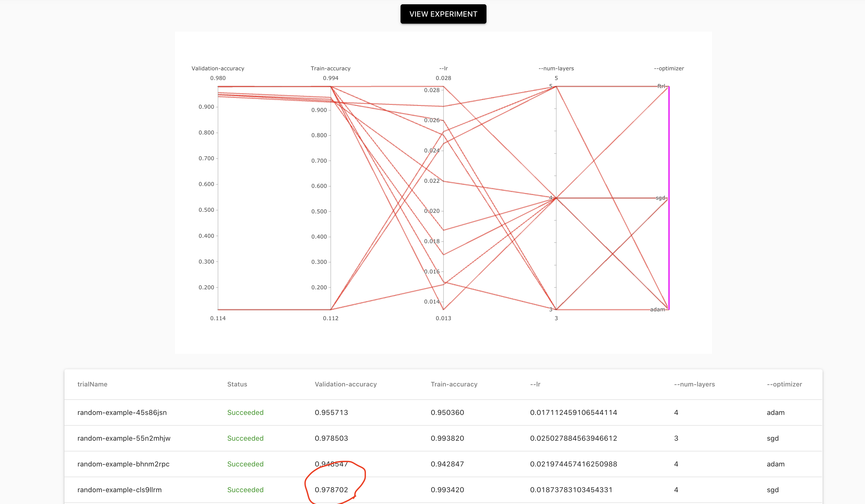Click the --num-layers axis title in the chart

coord(556,68)
